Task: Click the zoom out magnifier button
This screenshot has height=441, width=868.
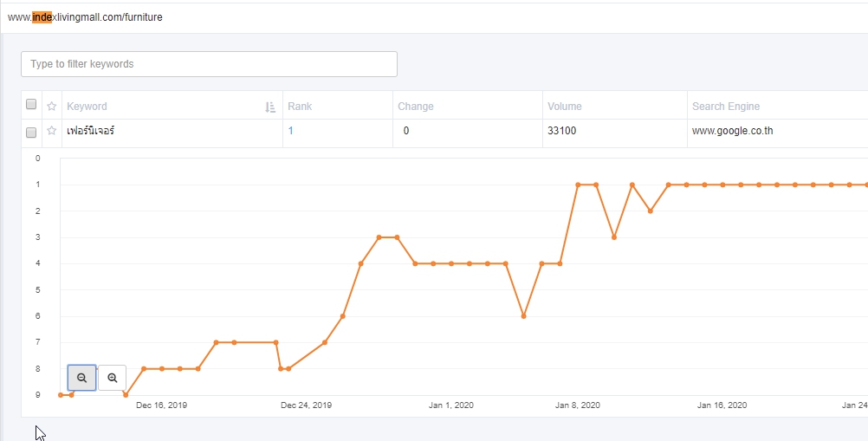Action: [x=81, y=378]
